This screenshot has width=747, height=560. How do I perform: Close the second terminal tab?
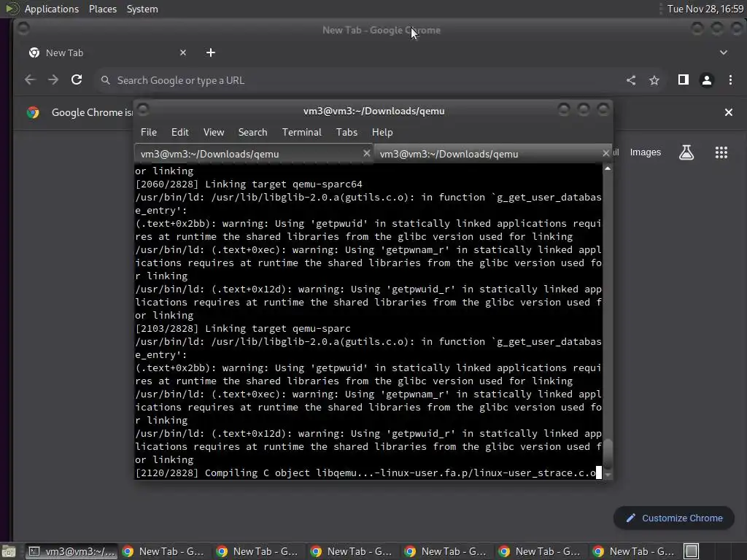605,153
